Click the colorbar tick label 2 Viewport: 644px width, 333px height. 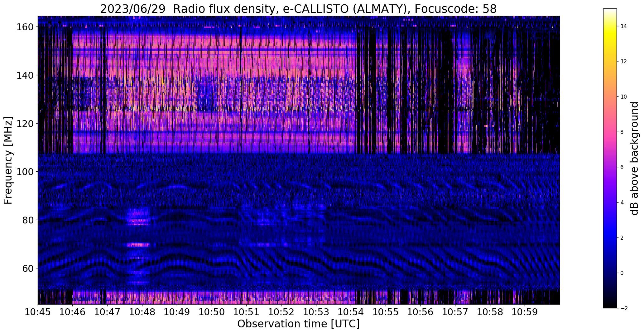622,238
